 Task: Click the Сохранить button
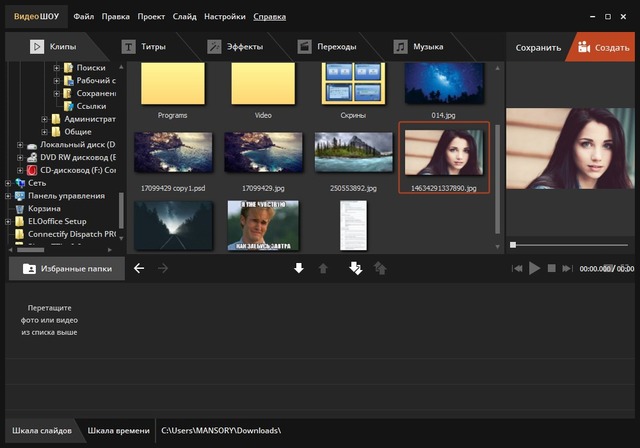point(537,47)
